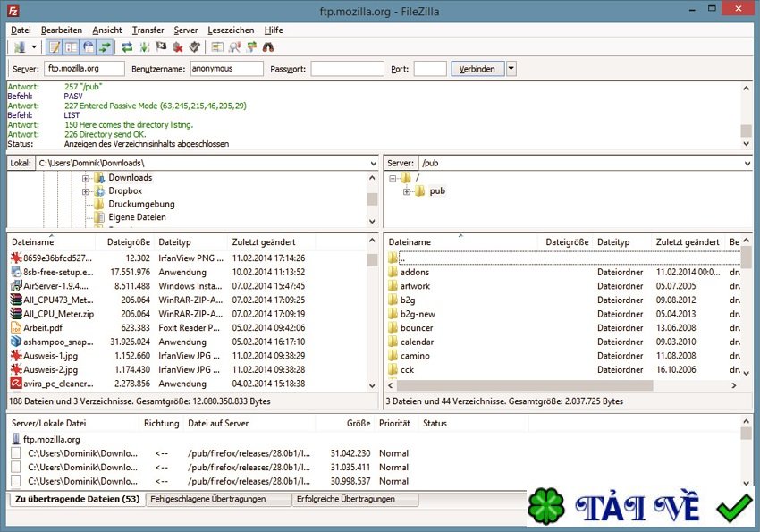The width and height of the screenshot is (760, 532).
Task: Open the Verbinden button dropdown arrow
Action: (511, 68)
